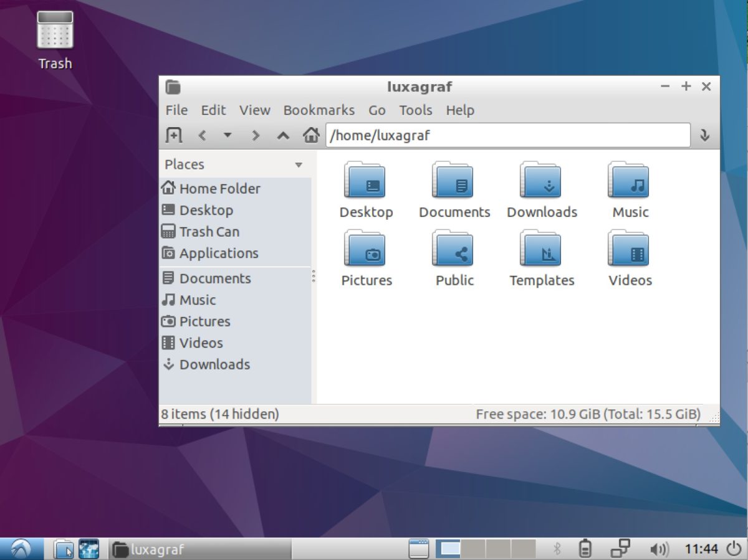This screenshot has height=560, width=748.
Task: Click the Bluetooth icon in the system tray
Action: click(x=557, y=549)
